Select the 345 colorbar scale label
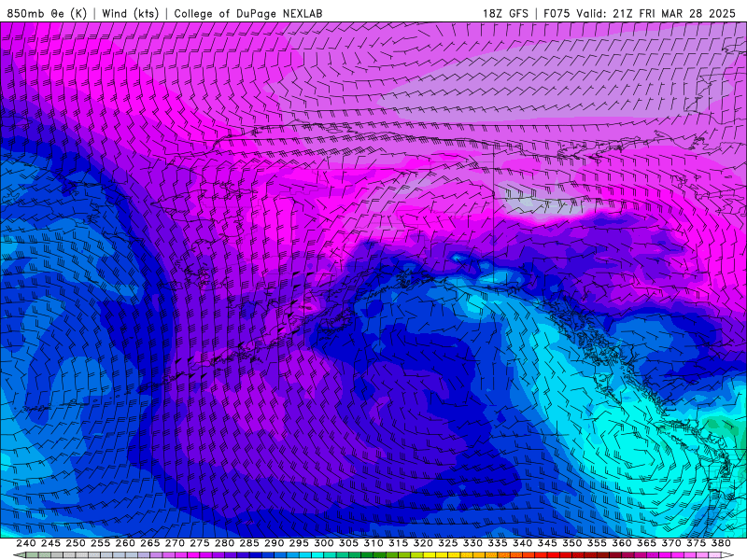 [547, 543]
